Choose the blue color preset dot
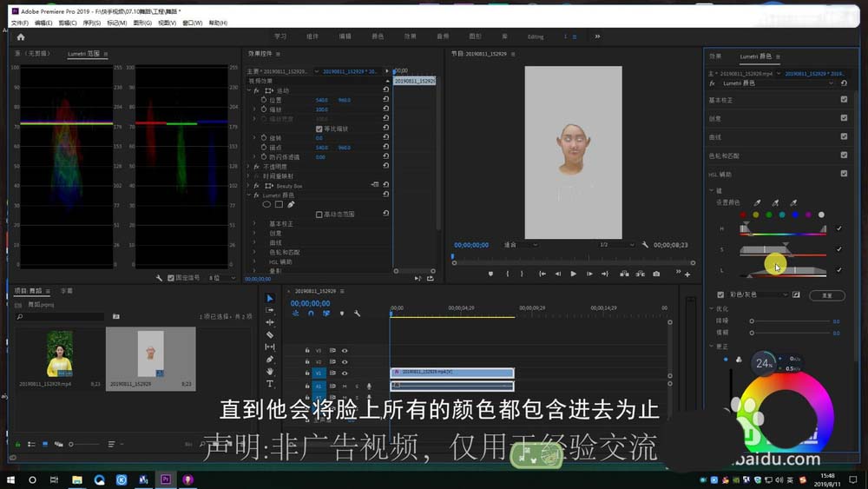 click(x=795, y=215)
